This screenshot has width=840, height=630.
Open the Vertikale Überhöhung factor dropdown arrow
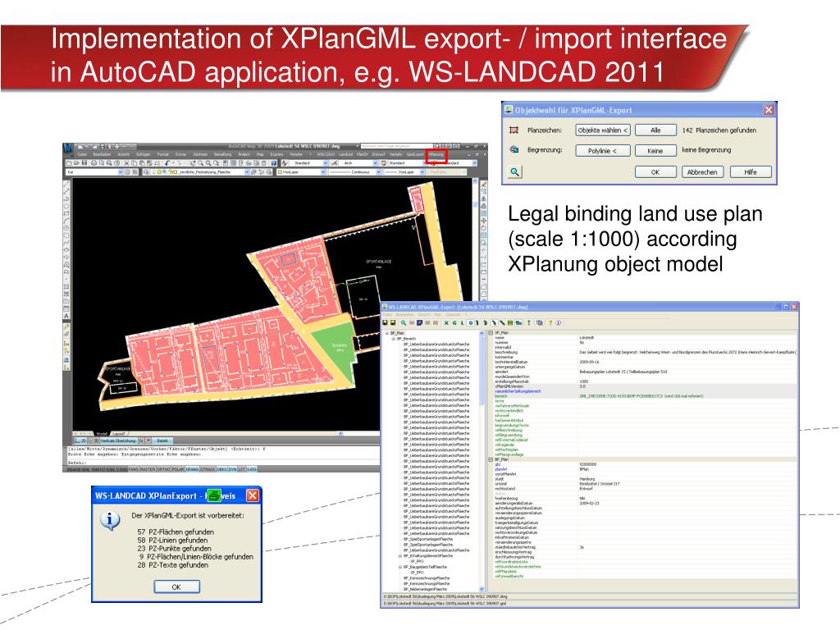click(x=148, y=441)
